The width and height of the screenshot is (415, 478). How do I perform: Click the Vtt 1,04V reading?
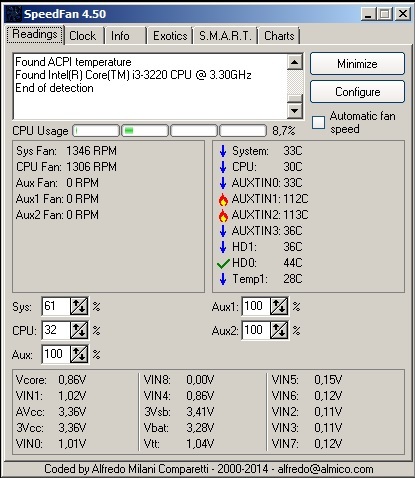[179, 444]
